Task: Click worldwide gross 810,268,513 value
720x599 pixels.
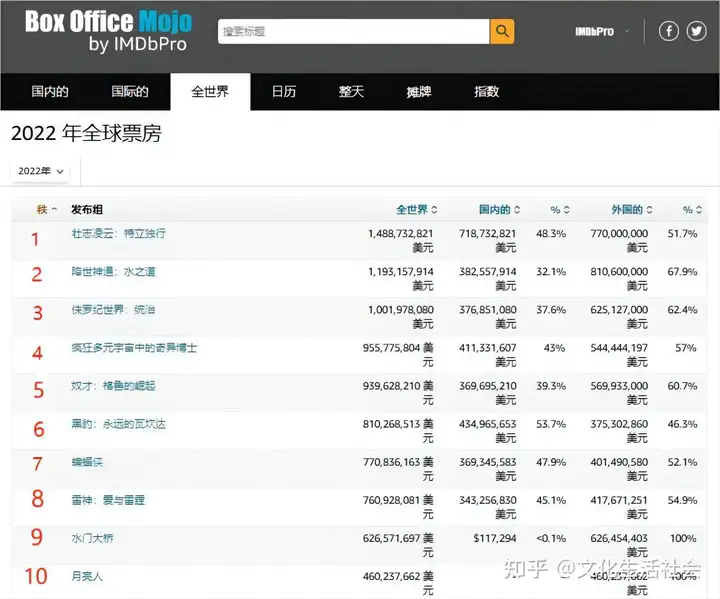Action: point(392,424)
